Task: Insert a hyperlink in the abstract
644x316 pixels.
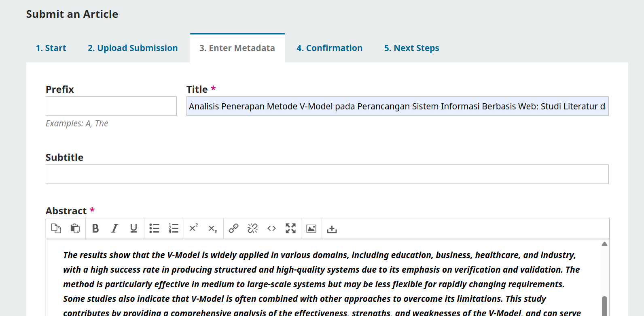Action: click(233, 228)
